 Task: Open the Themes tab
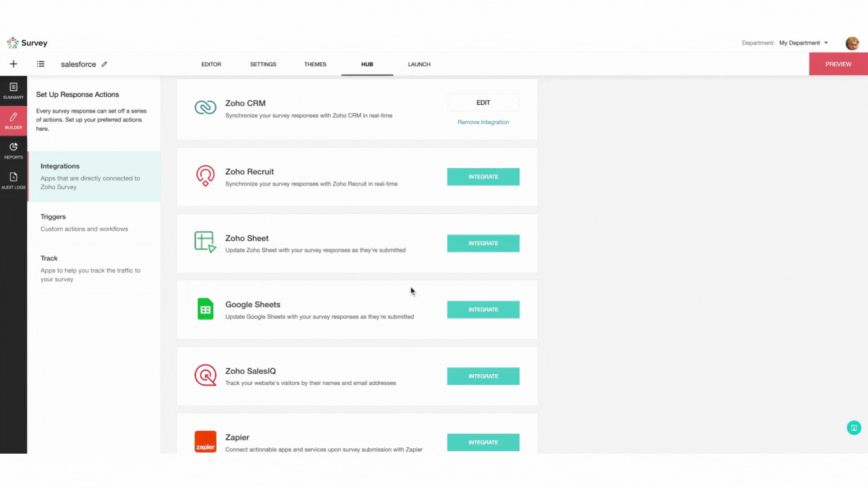pyautogui.click(x=315, y=64)
